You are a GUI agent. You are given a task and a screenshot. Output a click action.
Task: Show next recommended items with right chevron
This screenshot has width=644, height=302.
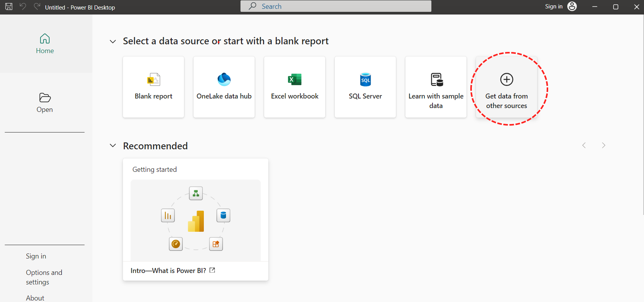[x=604, y=145]
